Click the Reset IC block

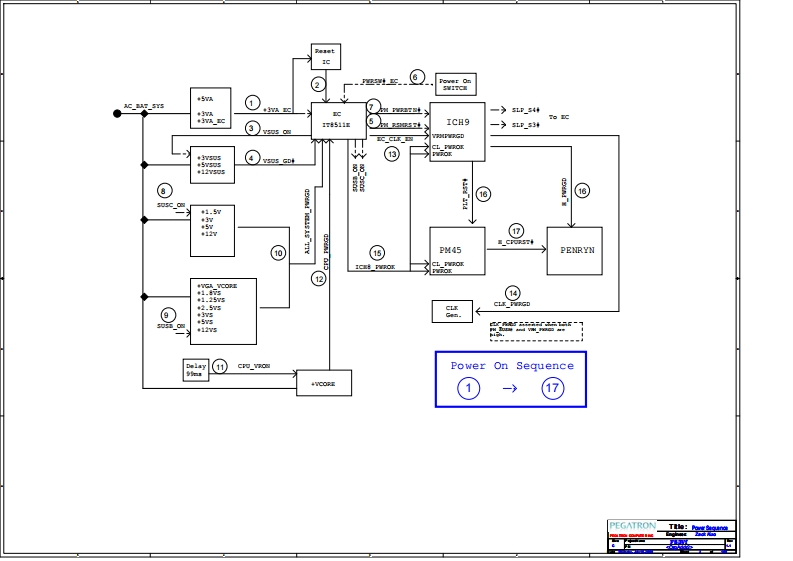325,56
